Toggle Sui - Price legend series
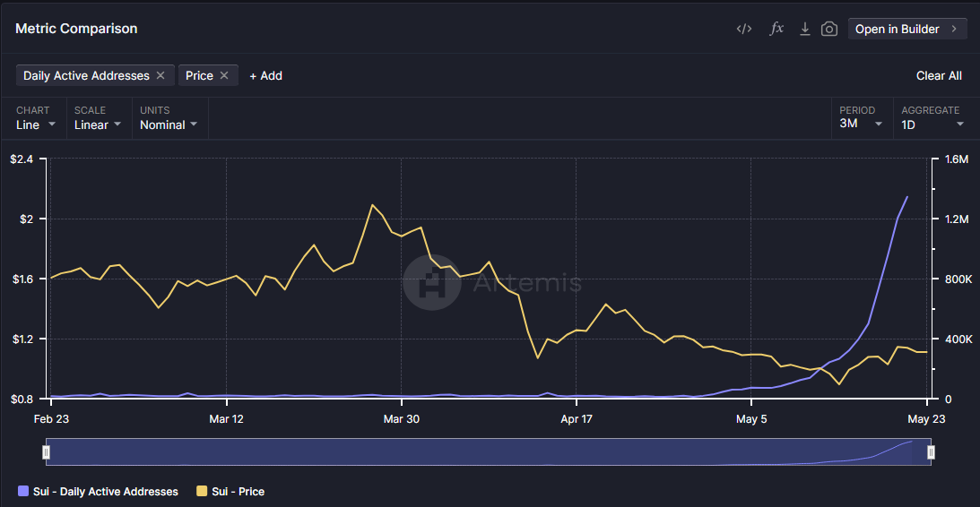This screenshot has height=507, width=980. tap(230, 492)
